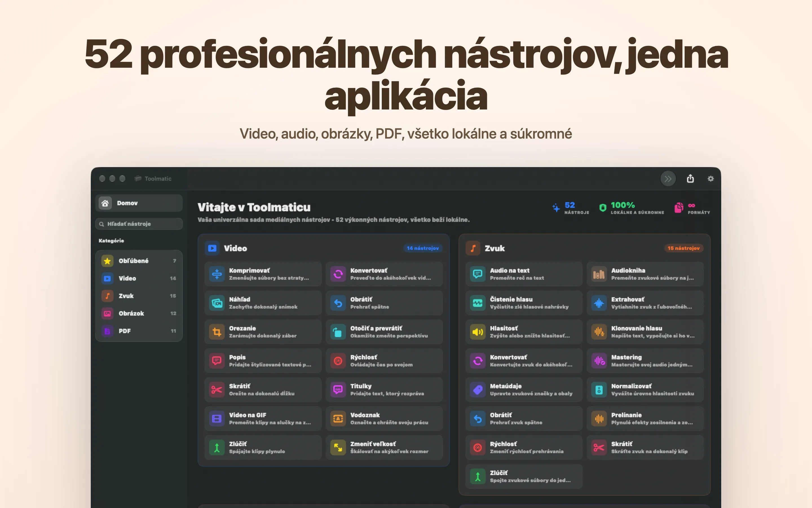Open the Obrázok category in sidebar
The width and height of the screenshot is (812, 508).
(x=139, y=313)
